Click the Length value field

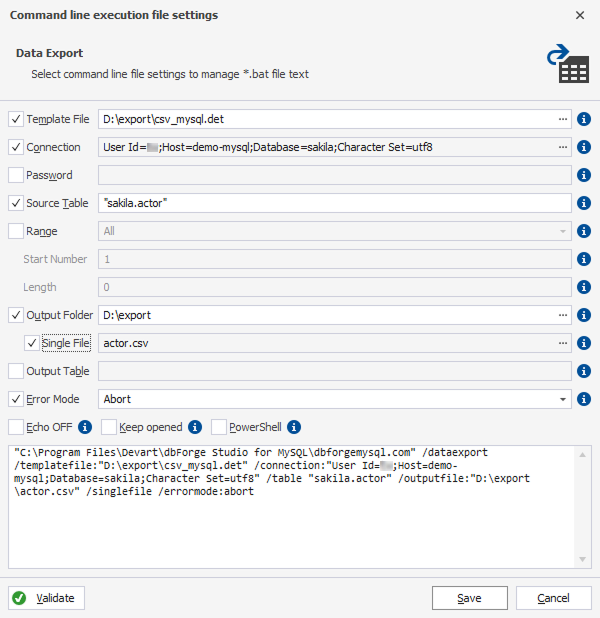tap(335, 287)
